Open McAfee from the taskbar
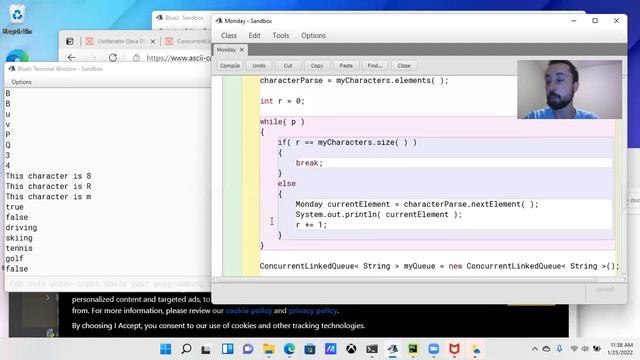640x360 pixels. 454,349
